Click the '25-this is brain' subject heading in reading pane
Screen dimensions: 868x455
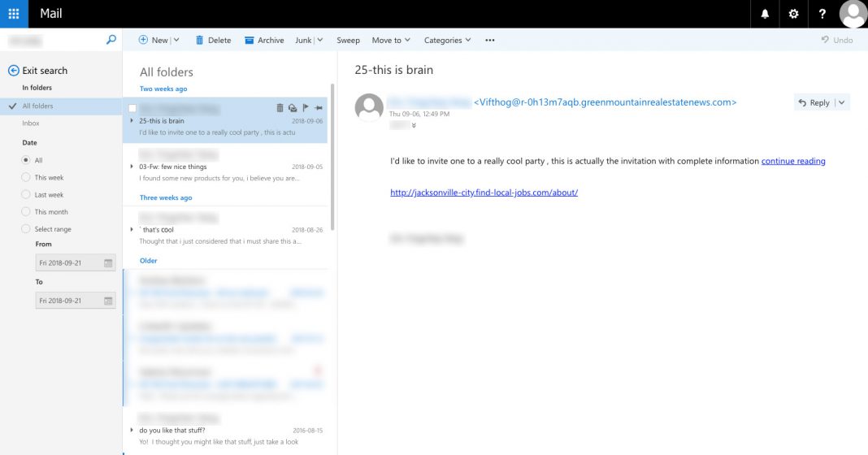coord(393,70)
